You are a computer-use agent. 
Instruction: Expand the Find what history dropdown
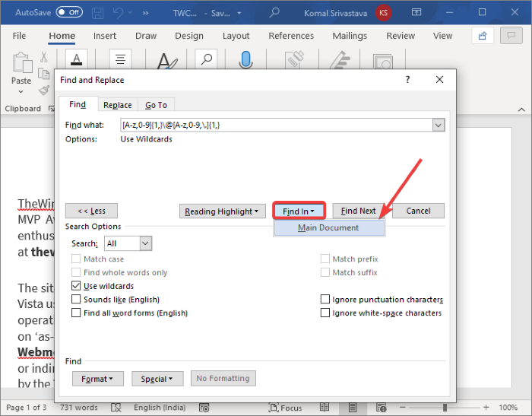tap(439, 125)
